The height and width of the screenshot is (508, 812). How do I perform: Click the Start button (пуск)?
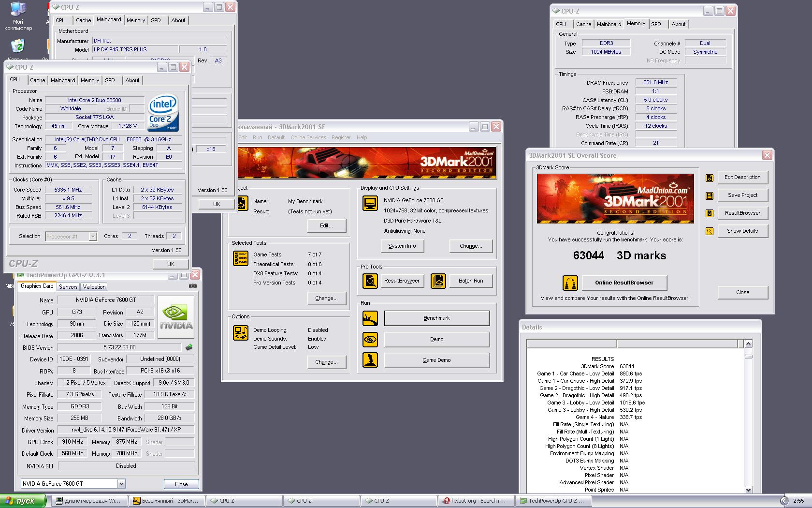23,501
